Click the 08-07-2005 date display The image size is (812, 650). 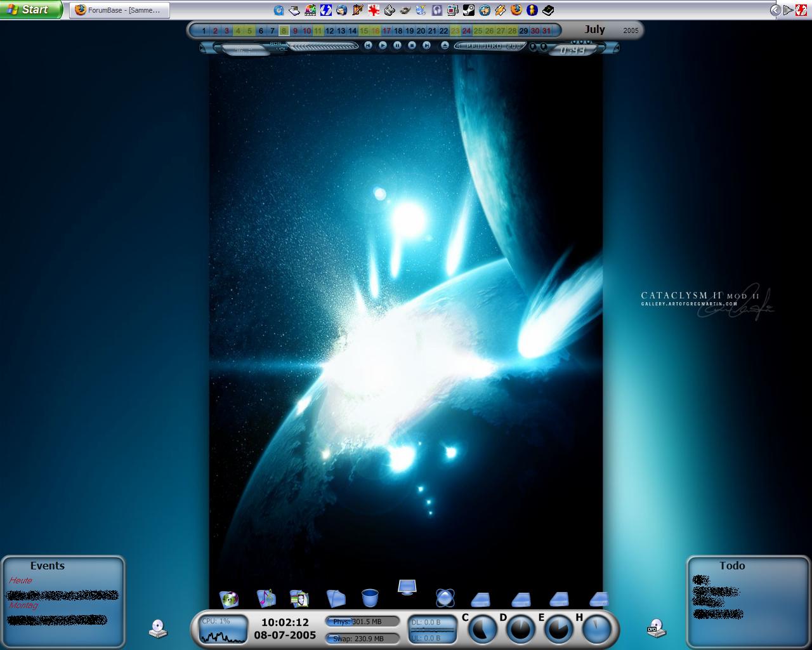point(285,635)
